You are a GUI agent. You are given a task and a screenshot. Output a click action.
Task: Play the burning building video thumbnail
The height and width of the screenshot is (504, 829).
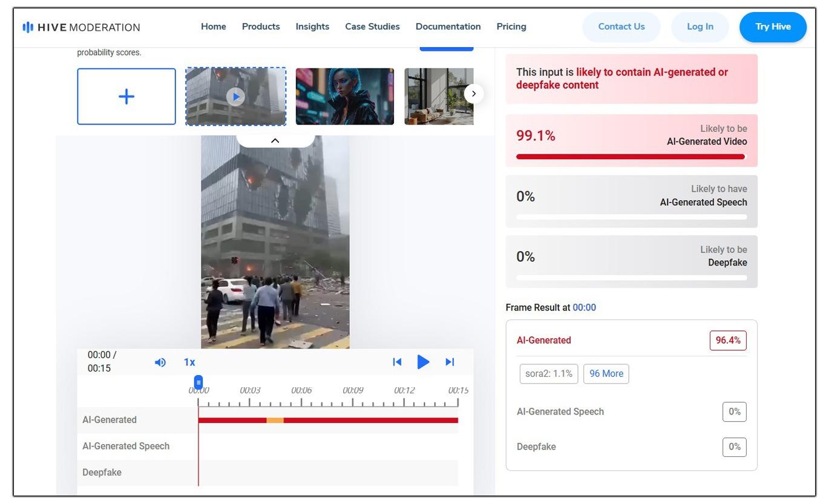(235, 97)
